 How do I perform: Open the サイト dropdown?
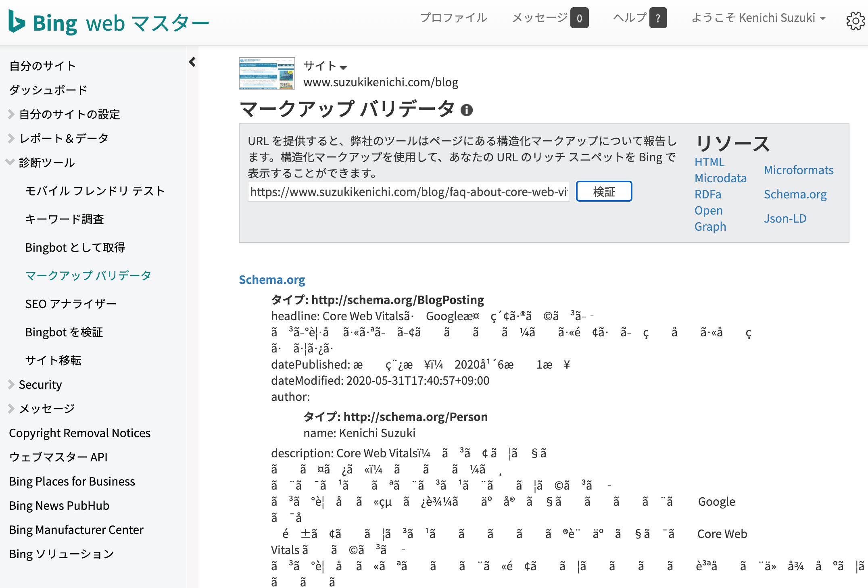[325, 66]
